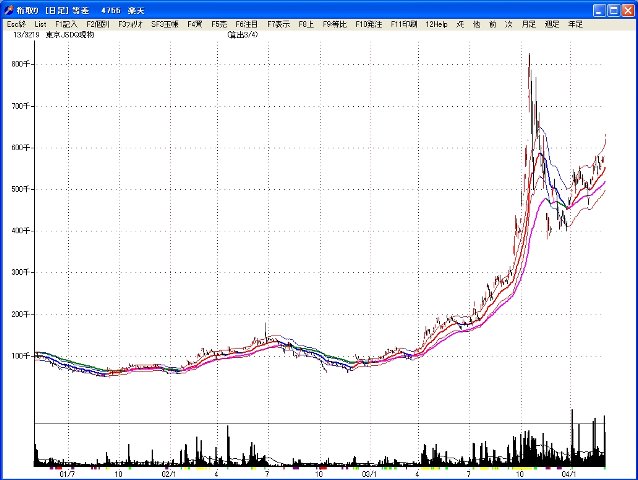Image resolution: width=638 pixels, height=480 pixels.
Task: Go to previous stock with 前
Action: 493,22
